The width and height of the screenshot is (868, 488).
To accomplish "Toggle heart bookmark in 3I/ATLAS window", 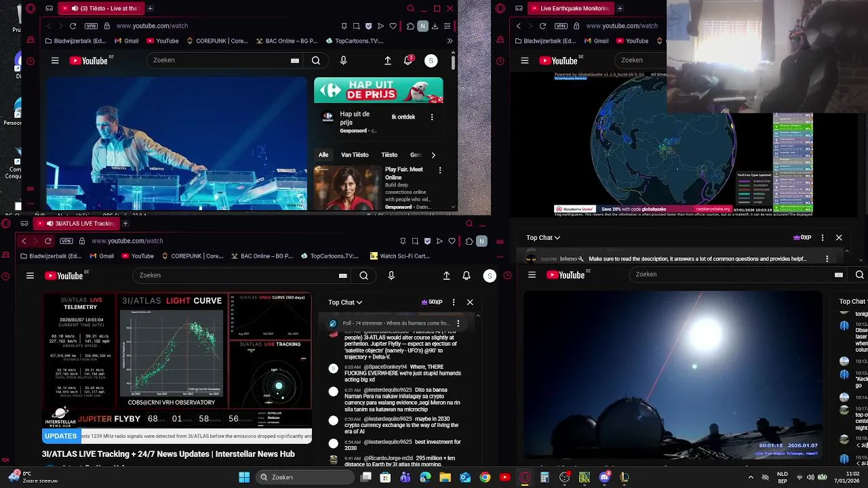I will click(452, 241).
